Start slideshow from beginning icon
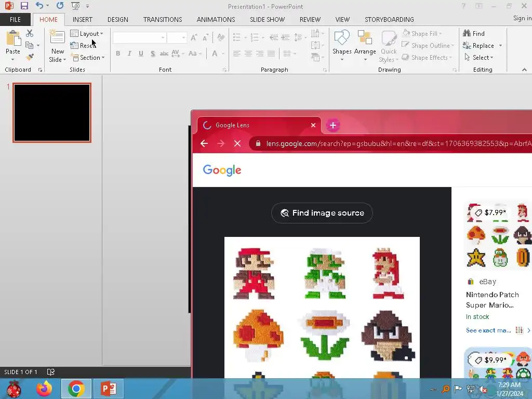The width and height of the screenshot is (532, 399). point(75,6)
